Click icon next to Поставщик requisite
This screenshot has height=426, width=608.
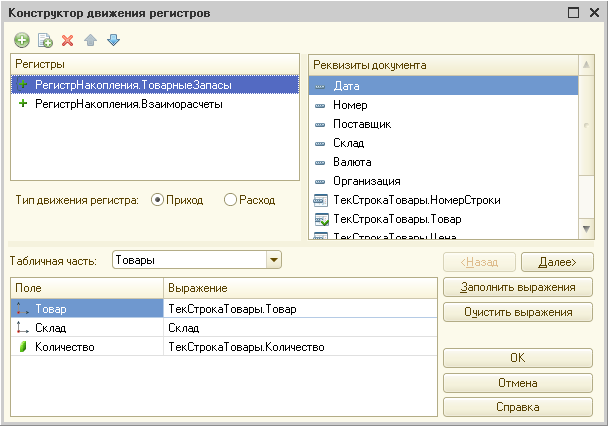click(x=320, y=125)
